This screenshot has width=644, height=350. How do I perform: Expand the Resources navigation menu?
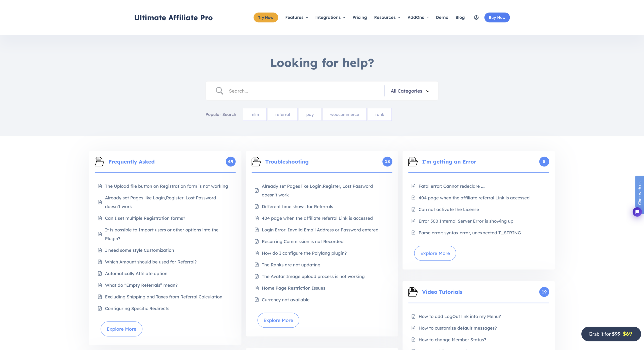click(x=387, y=17)
